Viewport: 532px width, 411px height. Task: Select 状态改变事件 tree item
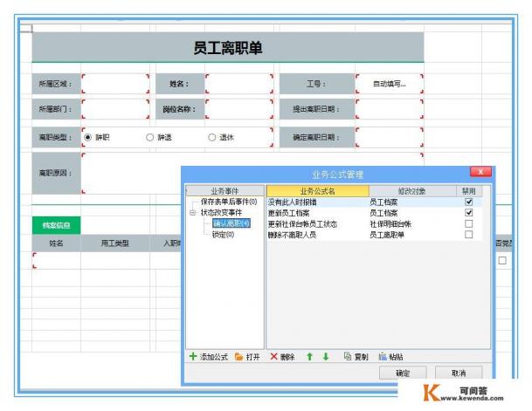(x=221, y=212)
